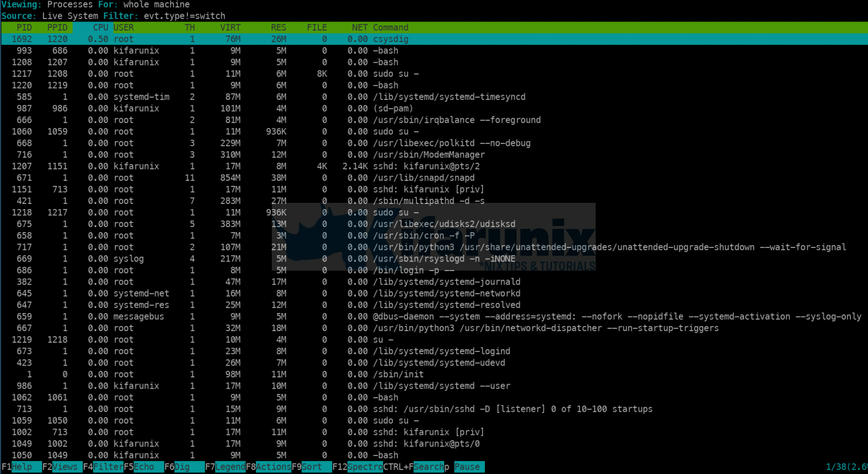Viewport: 868px width, 474px height.
Task: Click the USER column header
Action: tap(124, 27)
